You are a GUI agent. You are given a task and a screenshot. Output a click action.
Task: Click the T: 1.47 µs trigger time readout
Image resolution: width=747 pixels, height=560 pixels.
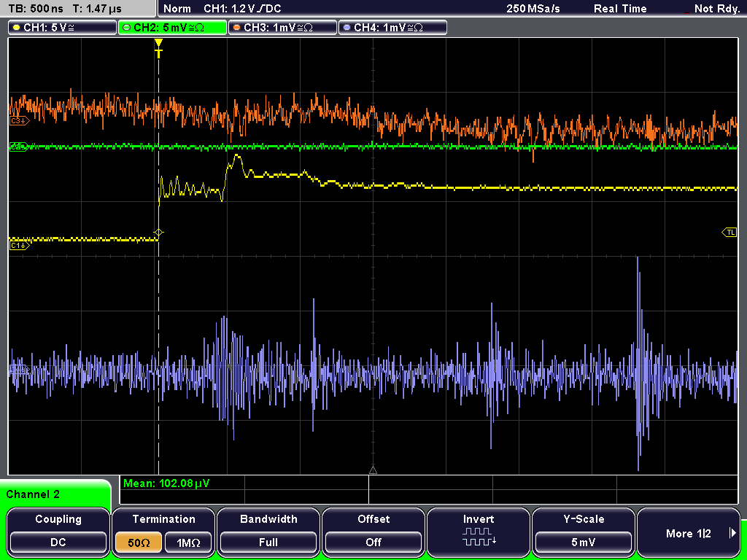[x=97, y=9]
